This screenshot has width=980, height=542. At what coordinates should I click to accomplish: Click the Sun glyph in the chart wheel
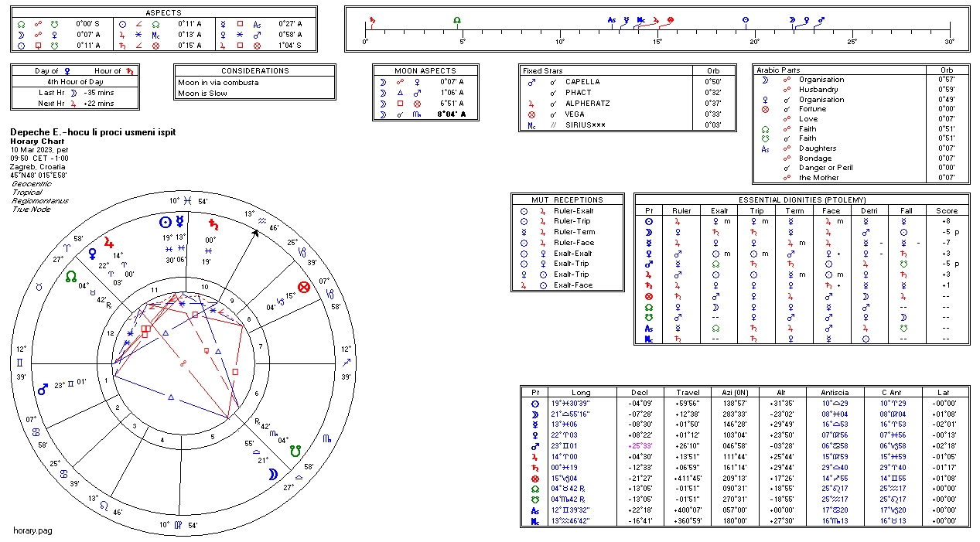(165, 222)
